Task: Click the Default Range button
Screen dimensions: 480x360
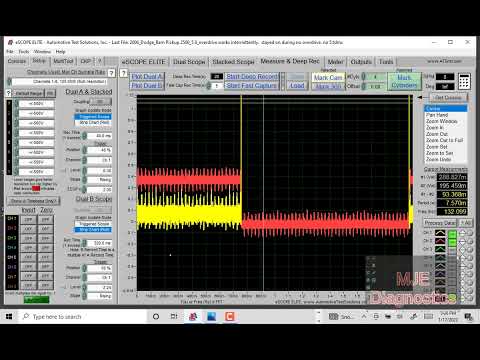Action: click(29, 93)
